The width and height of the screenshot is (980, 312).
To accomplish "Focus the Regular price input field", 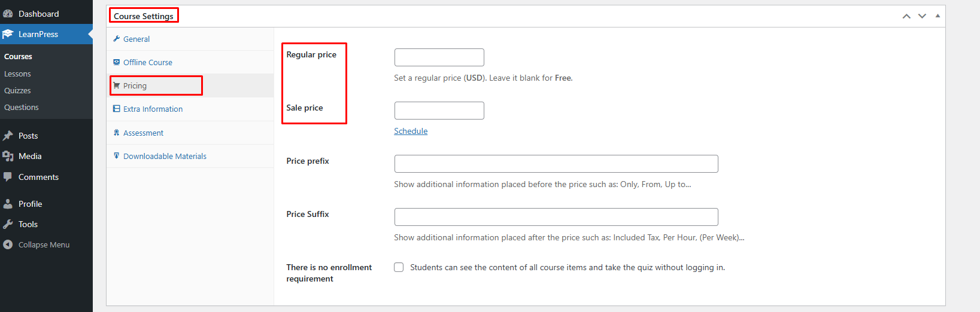I will pos(439,57).
